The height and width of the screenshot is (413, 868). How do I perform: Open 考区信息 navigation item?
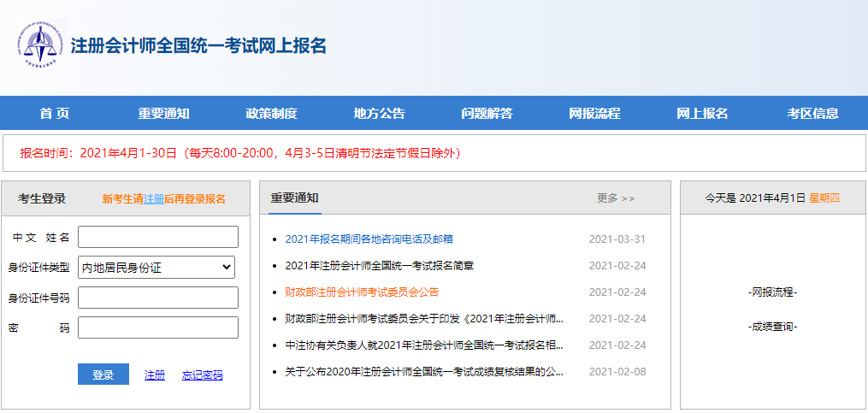click(x=812, y=114)
